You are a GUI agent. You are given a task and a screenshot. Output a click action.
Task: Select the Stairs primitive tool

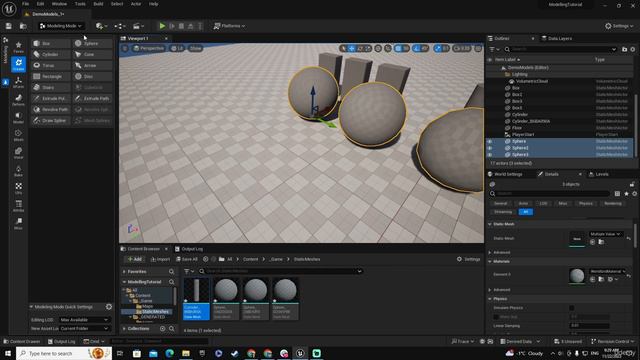pos(51,87)
